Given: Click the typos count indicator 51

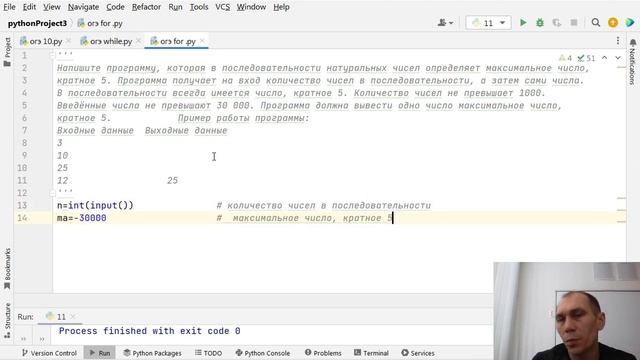Looking at the screenshot, I should coord(587,58).
